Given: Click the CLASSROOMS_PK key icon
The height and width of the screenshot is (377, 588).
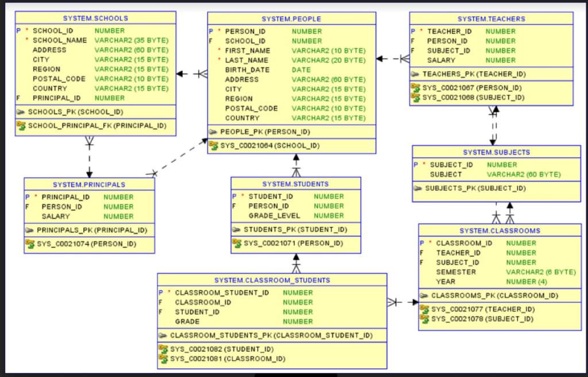Looking at the screenshot, I should click(x=424, y=295).
